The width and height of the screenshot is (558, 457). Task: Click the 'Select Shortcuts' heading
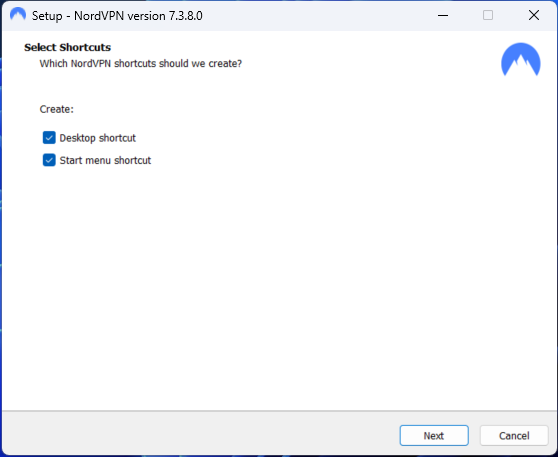click(67, 47)
